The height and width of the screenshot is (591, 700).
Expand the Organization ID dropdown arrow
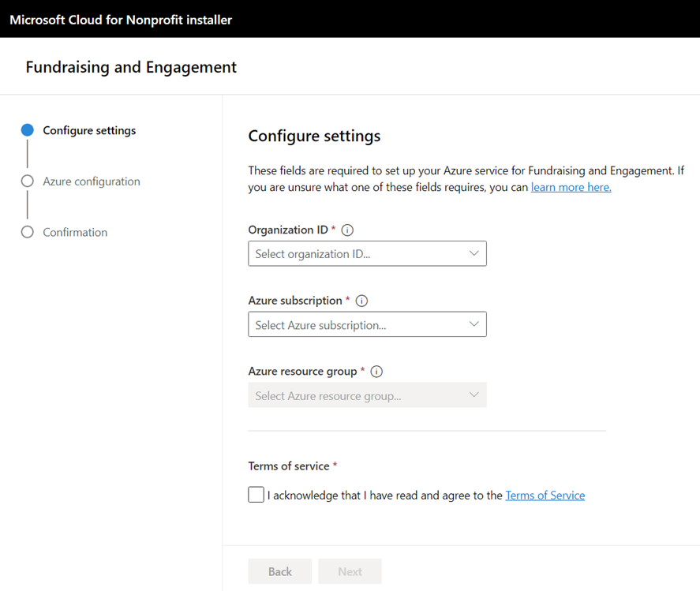(474, 254)
